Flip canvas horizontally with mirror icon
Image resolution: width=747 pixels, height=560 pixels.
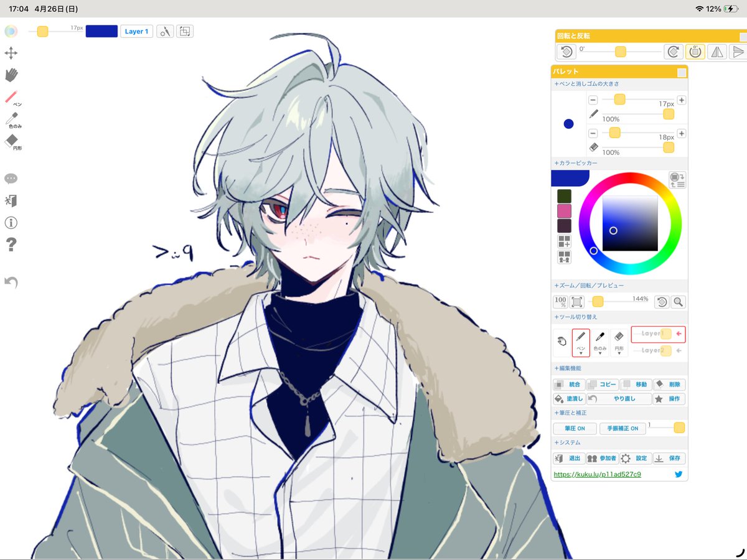[x=717, y=52]
